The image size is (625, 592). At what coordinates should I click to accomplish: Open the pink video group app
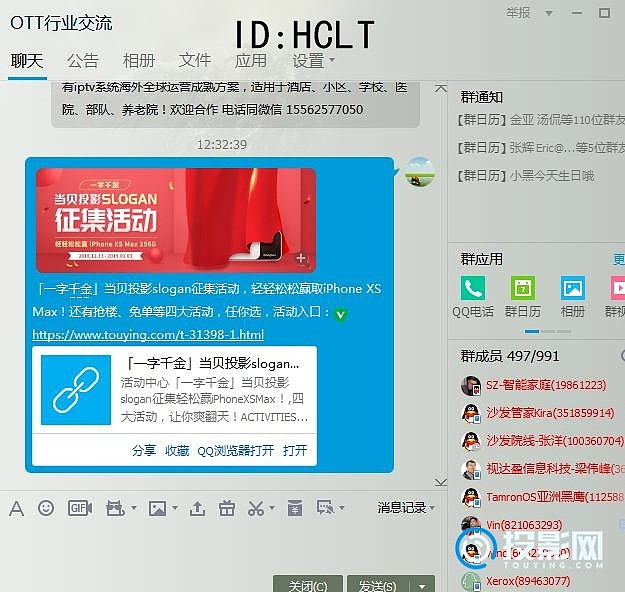point(618,288)
